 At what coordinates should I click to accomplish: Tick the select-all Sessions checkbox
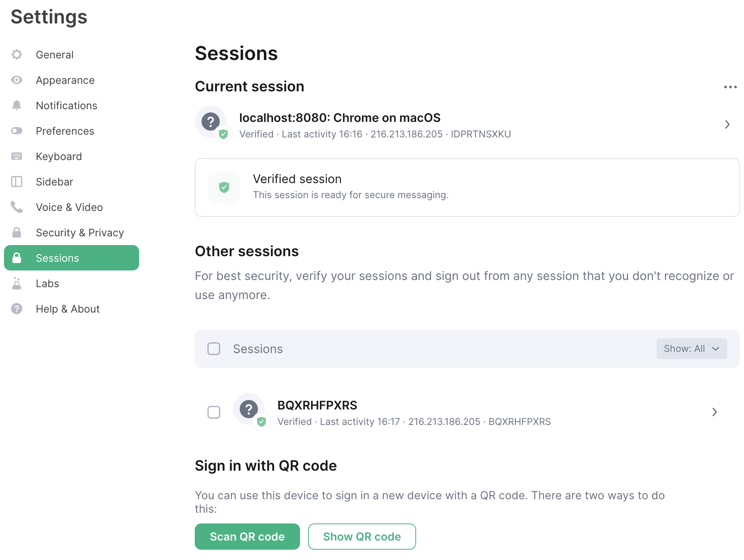pos(214,349)
